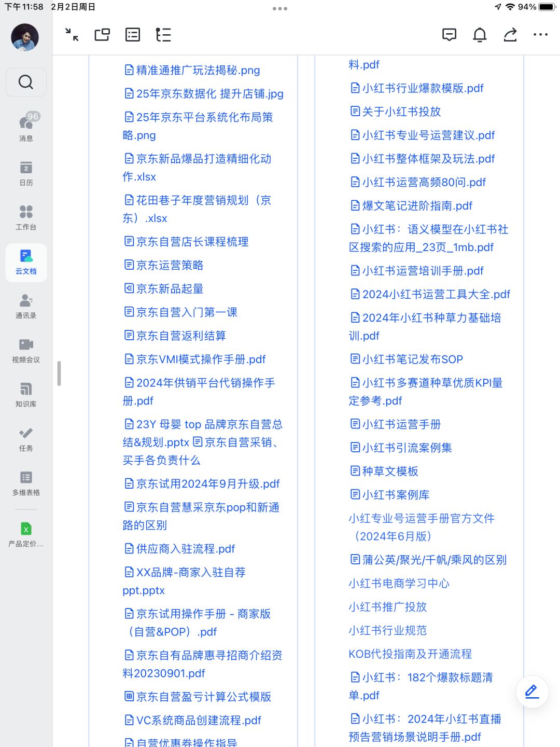Click the sidebar resize handle bar
560x747 pixels.
point(59,373)
